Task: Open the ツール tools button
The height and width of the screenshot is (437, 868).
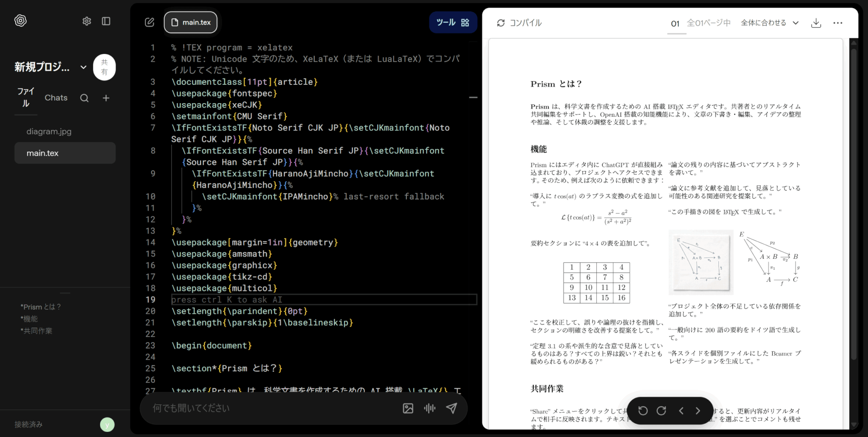Action: (453, 22)
